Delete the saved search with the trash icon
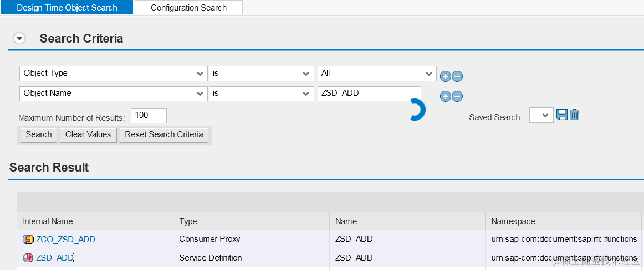 tap(574, 115)
